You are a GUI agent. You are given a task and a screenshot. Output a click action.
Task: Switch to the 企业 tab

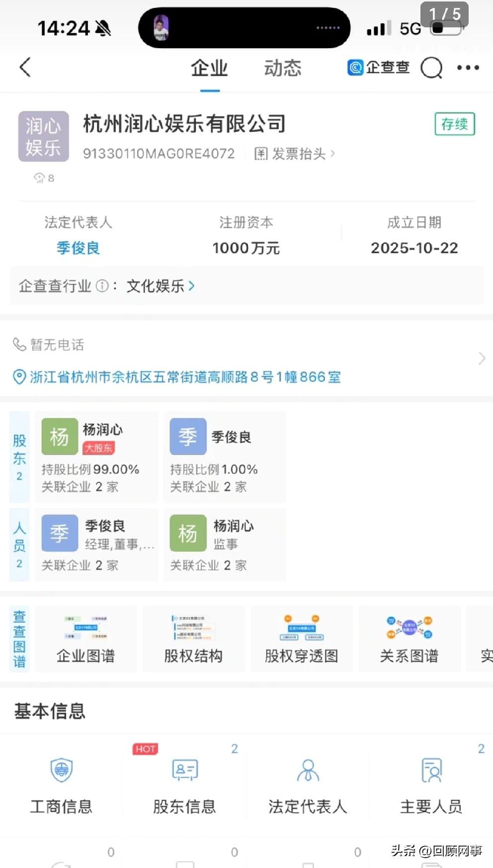(x=209, y=68)
